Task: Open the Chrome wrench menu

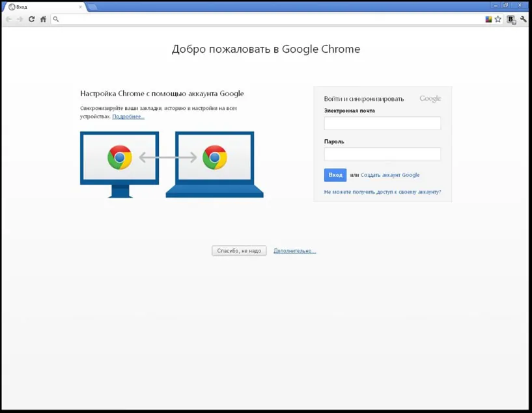Action: tap(524, 20)
